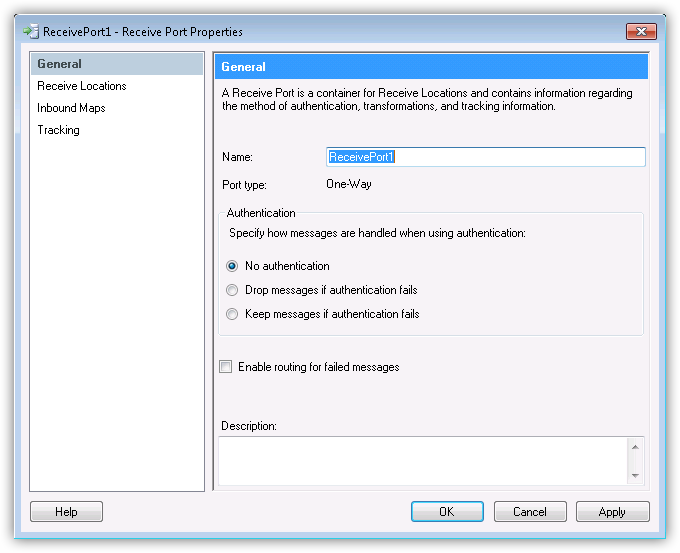Click the Description label
Viewport: 680px width, 553px height.
(248, 426)
